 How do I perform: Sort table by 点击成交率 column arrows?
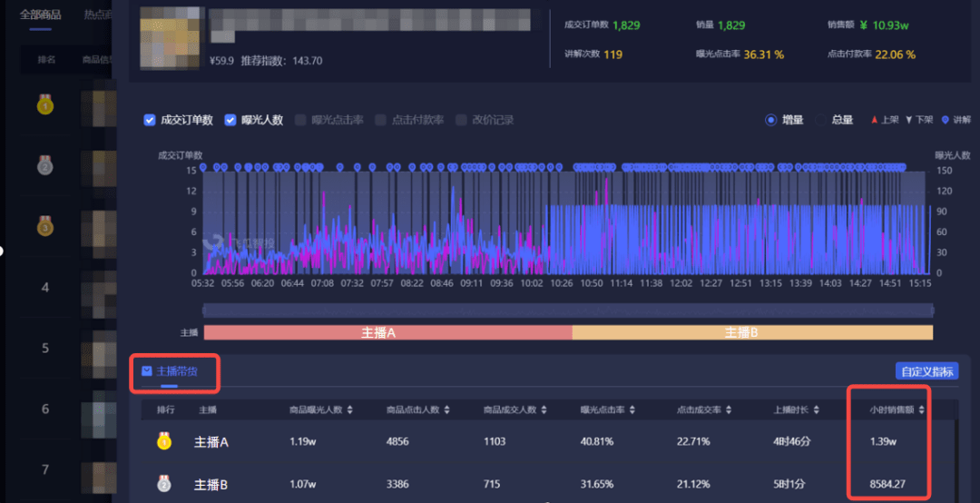[729, 409]
